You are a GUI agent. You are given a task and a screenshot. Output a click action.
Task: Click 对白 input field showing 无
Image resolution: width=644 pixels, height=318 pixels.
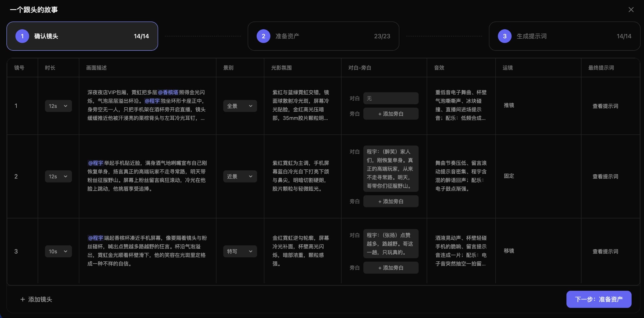pos(391,98)
